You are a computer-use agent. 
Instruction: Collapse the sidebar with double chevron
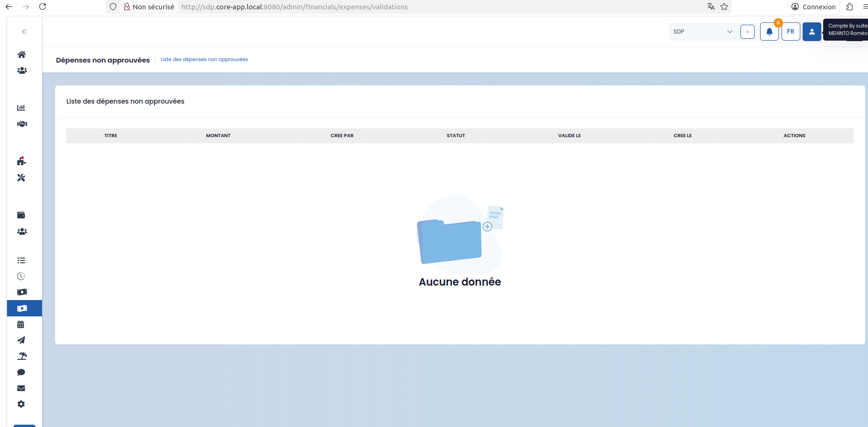[24, 31]
